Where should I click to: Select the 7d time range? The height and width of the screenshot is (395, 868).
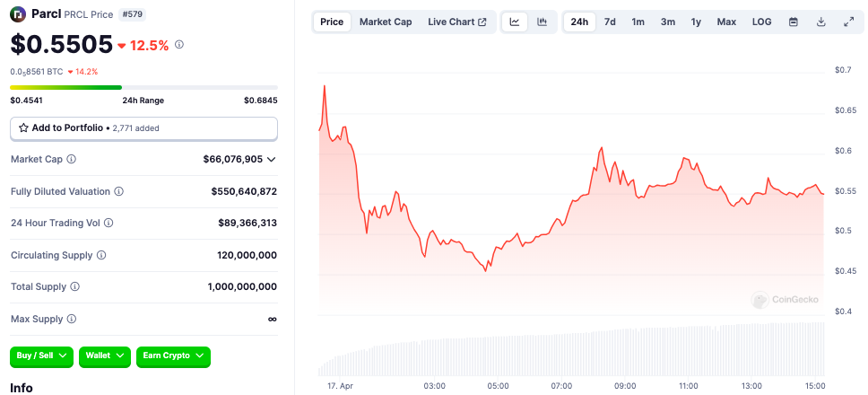tap(610, 22)
